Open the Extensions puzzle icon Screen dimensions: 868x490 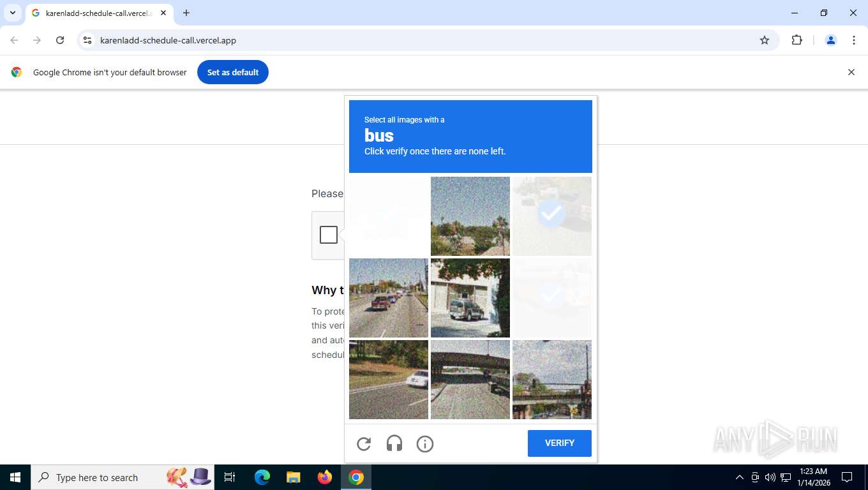(797, 40)
